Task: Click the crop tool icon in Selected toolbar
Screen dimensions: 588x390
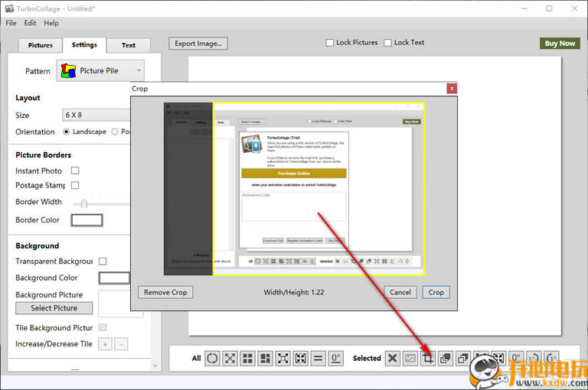Action: 428,358
